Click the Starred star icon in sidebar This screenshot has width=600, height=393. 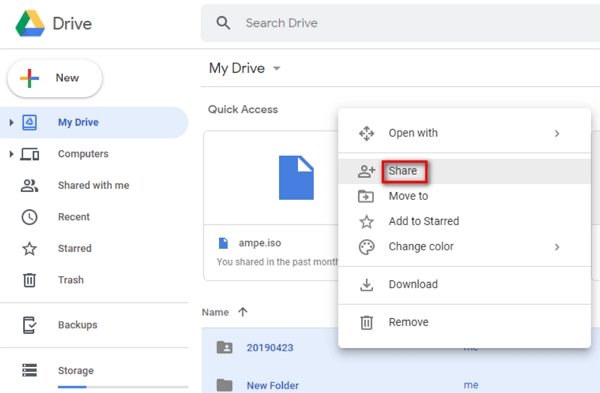point(29,248)
